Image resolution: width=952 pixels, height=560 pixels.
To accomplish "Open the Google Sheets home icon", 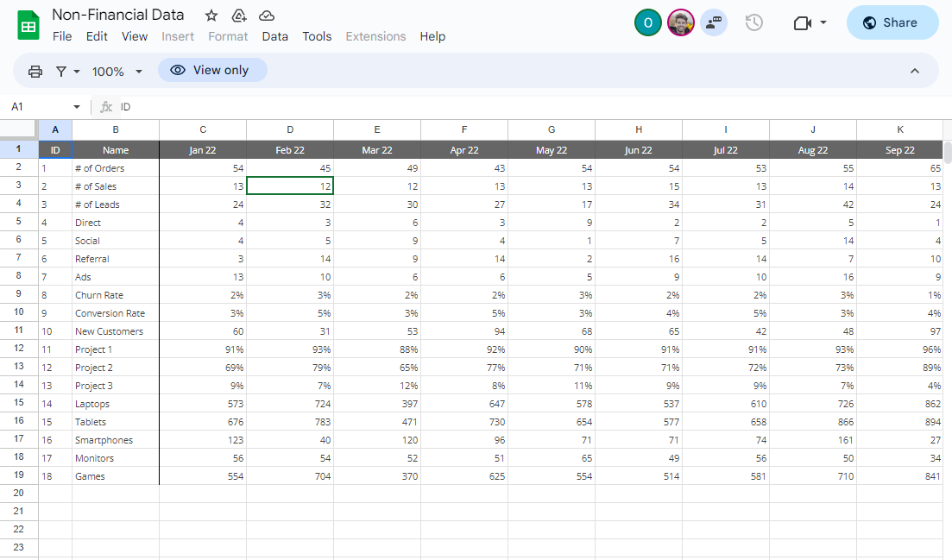I will click(28, 26).
